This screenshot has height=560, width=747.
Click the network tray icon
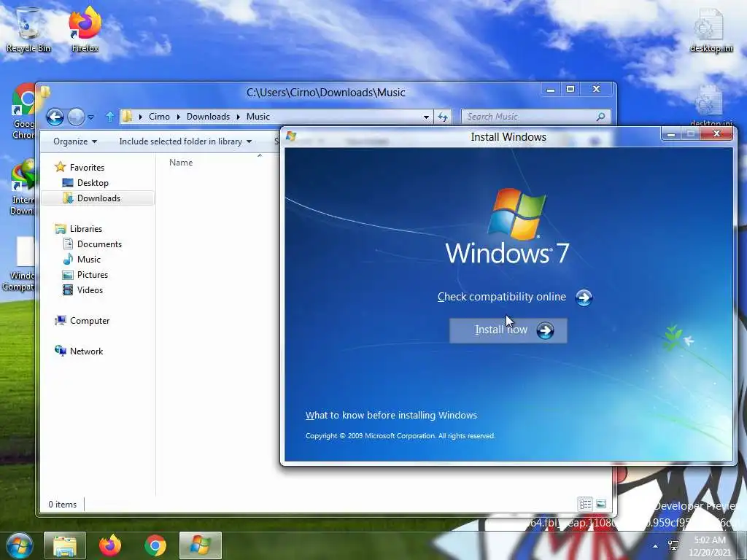673,545
